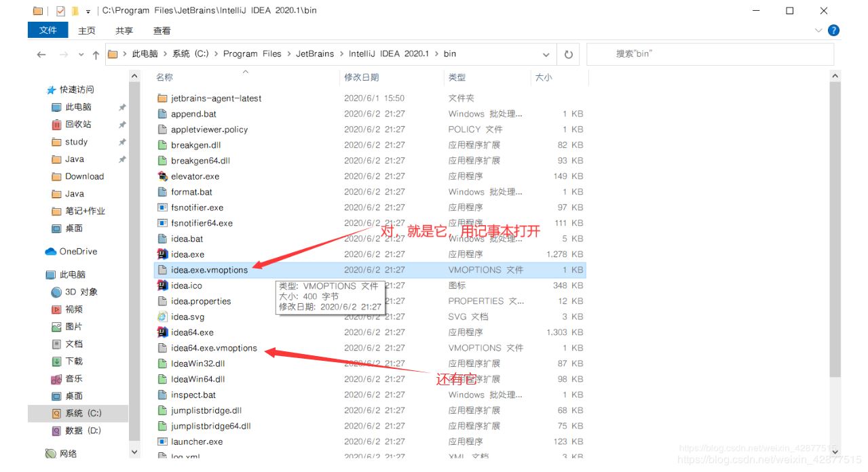Select the format.bat file icon
Image resolution: width=868 pixels, height=472 pixels.
point(162,192)
